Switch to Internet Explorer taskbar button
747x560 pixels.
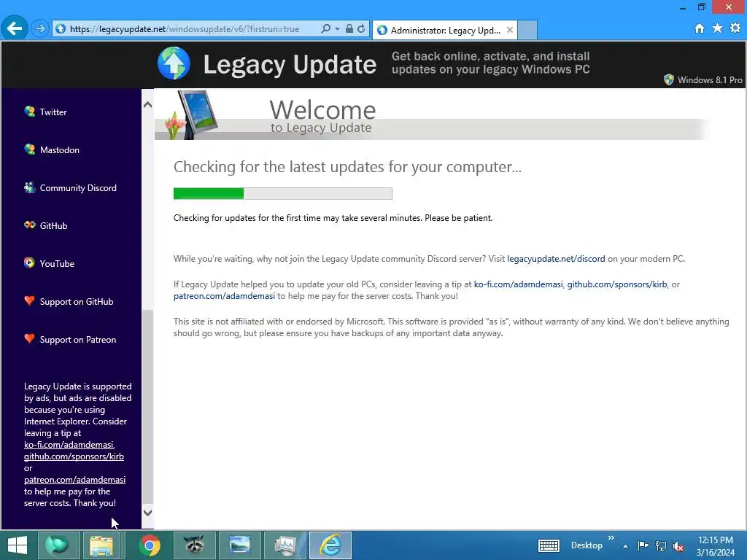330,545
